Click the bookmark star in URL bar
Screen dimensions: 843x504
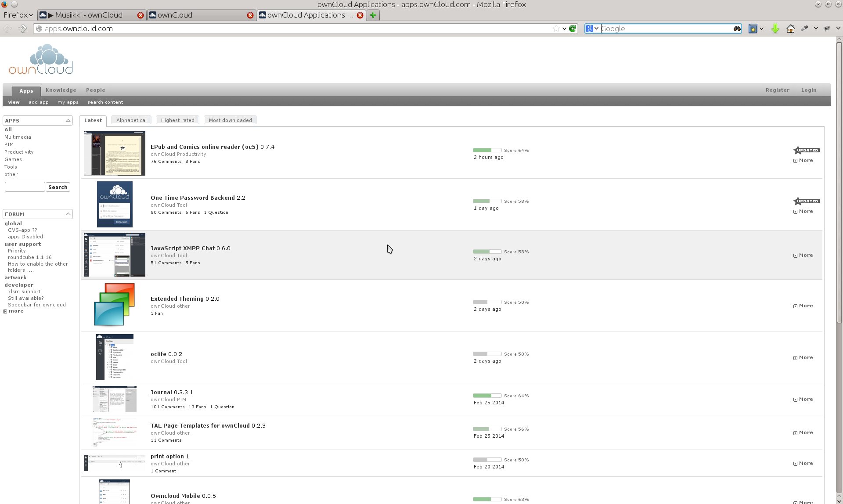click(556, 29)
